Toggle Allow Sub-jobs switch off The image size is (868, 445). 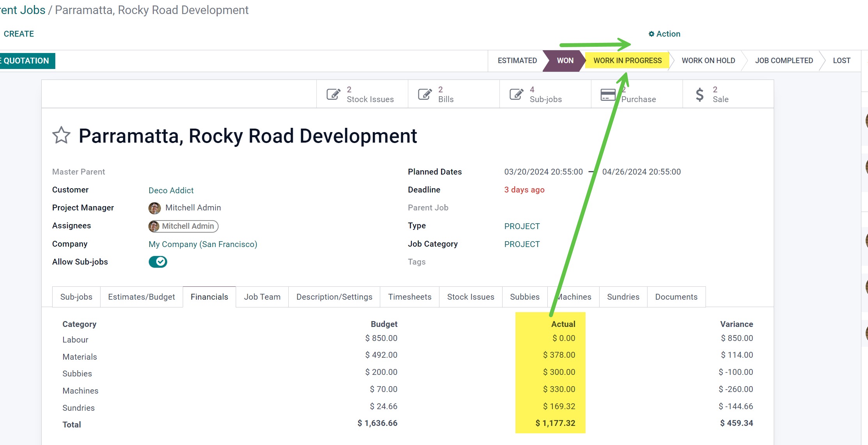158,262
